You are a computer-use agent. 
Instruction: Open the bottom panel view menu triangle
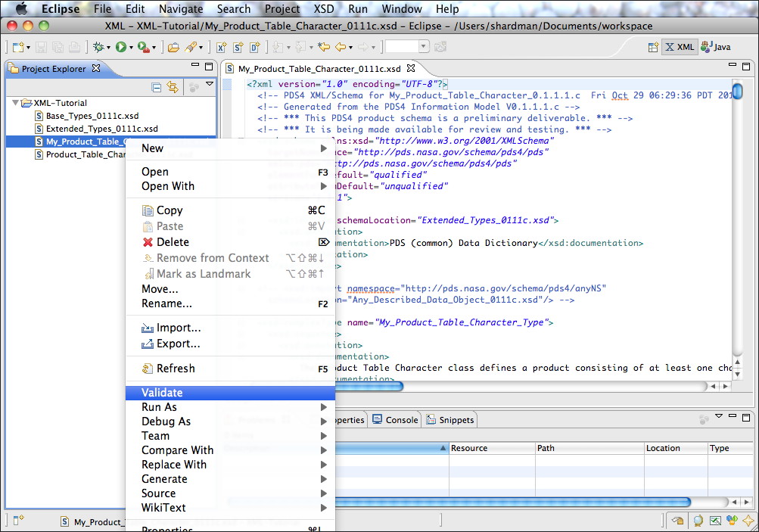pos(719,415)
